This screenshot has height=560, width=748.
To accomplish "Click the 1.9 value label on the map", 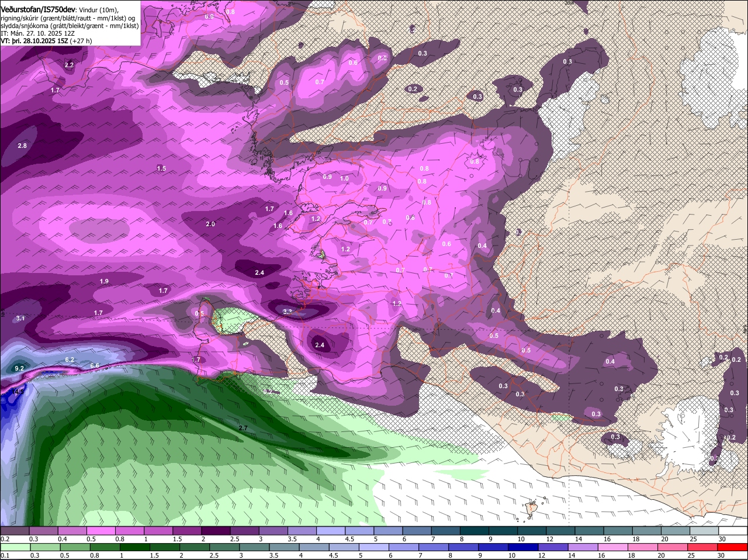I will pyautogui.click(x=104, y=281).
